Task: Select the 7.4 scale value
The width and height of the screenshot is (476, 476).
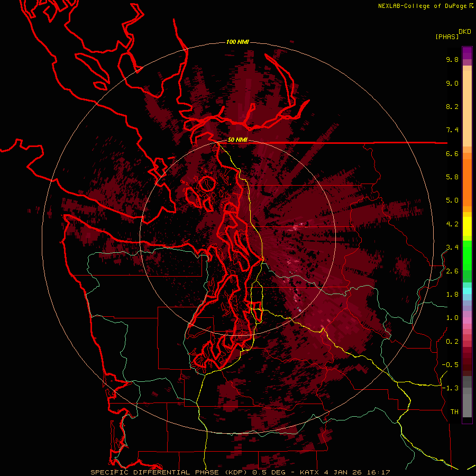Action: [452, 130]
